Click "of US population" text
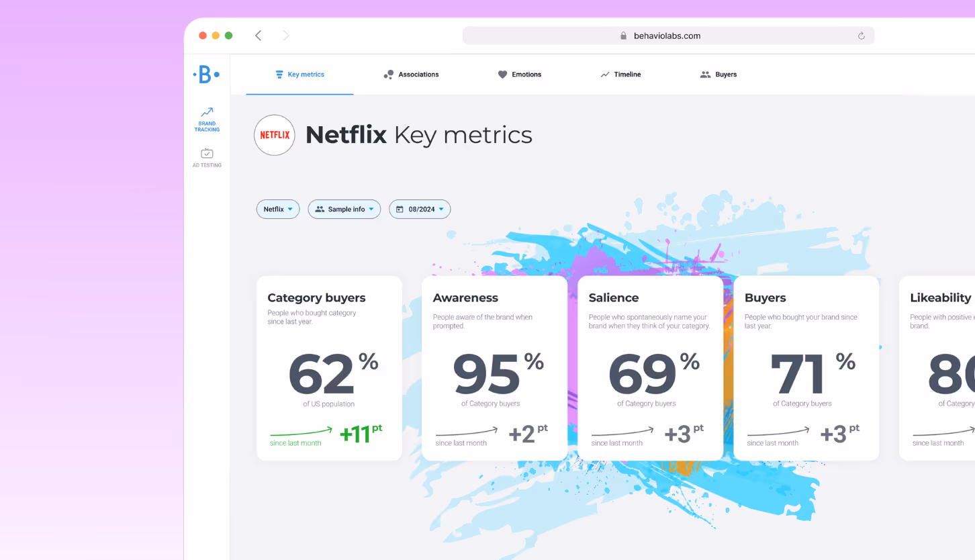This screenshot has height=560, width=975. [329, 404]
